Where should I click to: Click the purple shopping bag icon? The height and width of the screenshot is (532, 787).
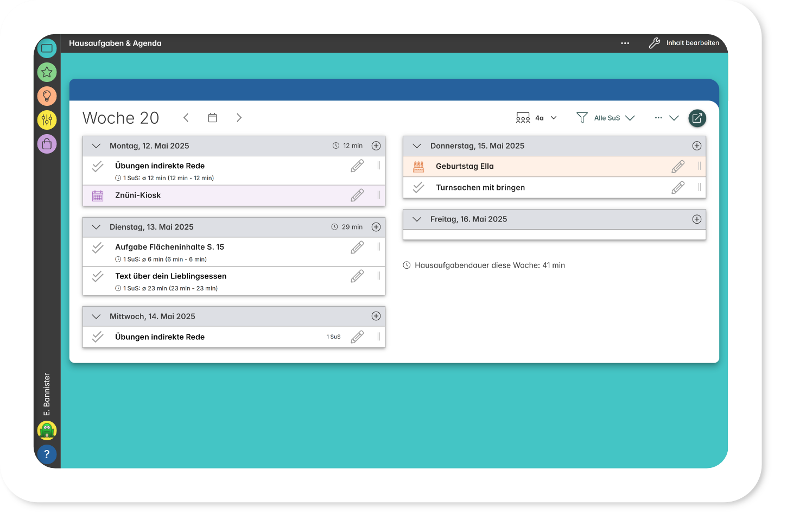coord(47,144)
